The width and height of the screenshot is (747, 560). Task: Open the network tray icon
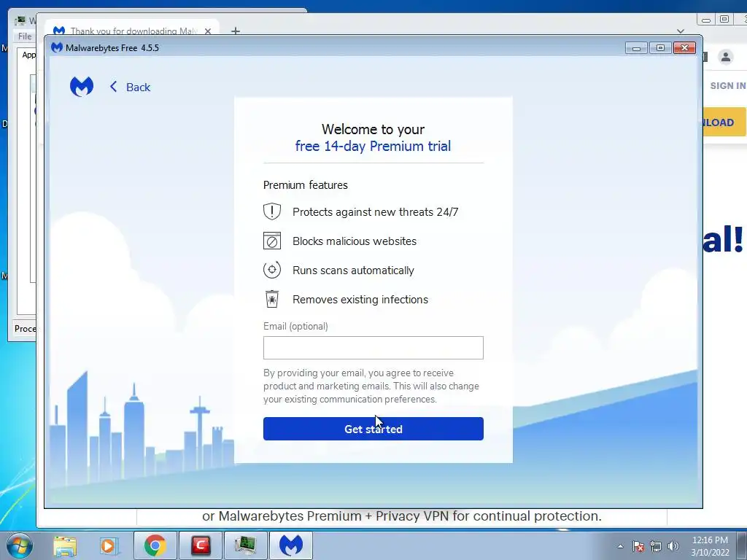tap(656, 546)
